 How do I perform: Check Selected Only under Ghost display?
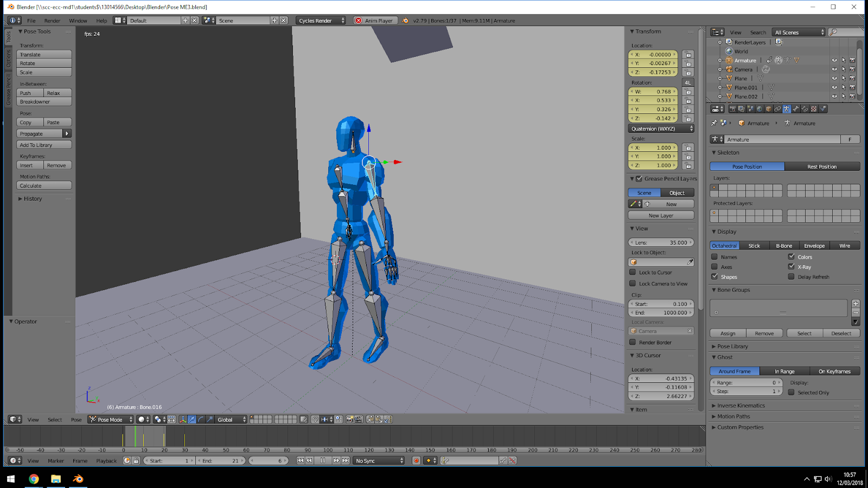coord(792,393)
